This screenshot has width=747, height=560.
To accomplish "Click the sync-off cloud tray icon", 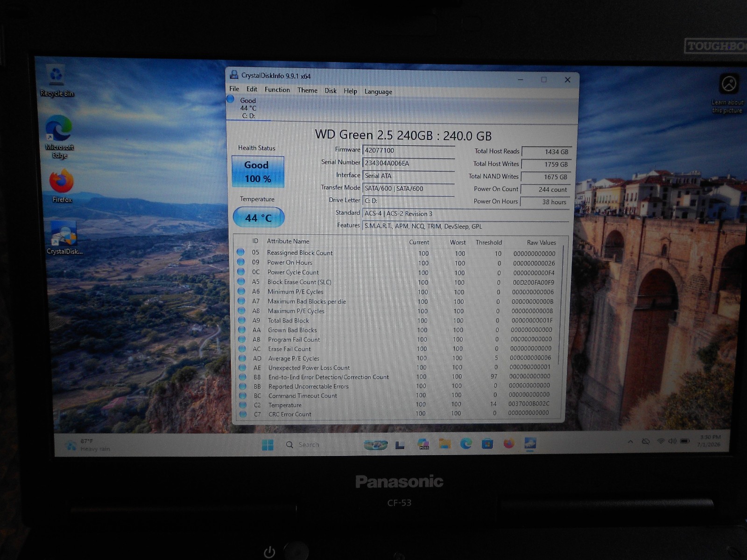I will tap(646, 441).
